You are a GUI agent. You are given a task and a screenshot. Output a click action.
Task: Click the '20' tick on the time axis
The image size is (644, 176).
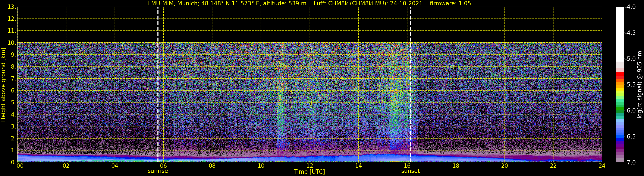(505, 166)
